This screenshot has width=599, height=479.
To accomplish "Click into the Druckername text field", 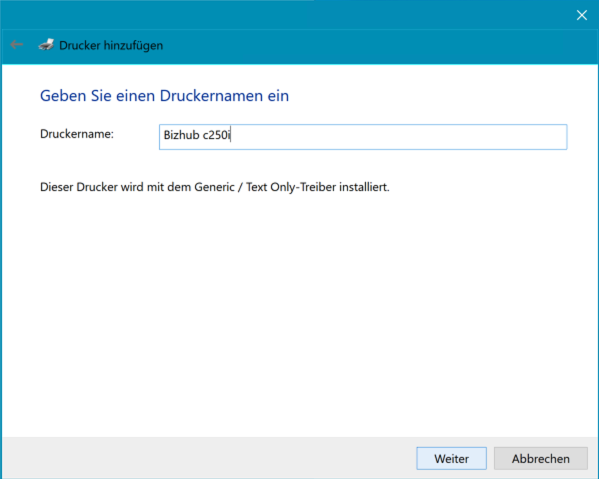I will (x=363, y=137).
